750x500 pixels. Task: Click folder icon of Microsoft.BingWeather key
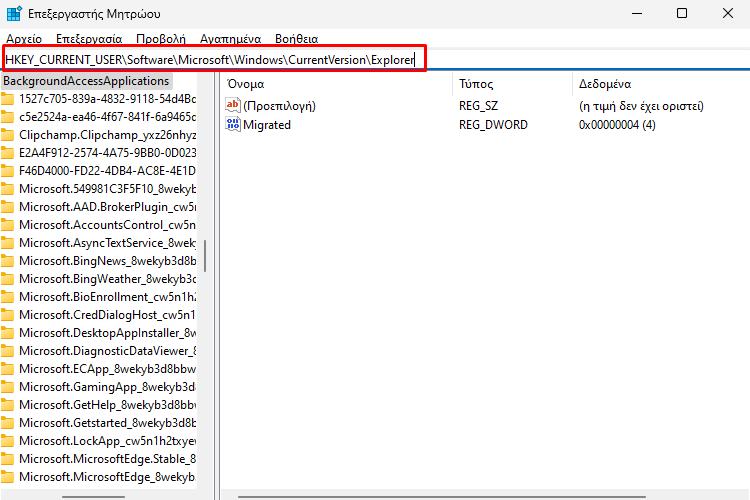tap(7, 278)
